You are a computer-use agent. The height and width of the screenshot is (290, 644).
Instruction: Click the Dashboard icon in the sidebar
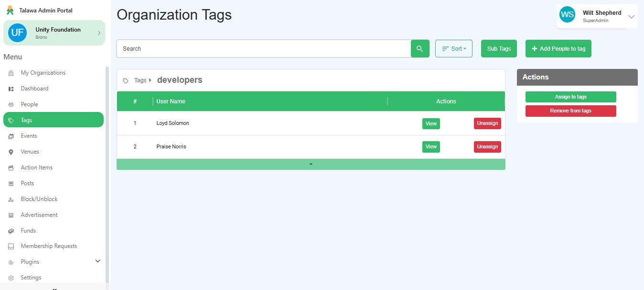11,89
